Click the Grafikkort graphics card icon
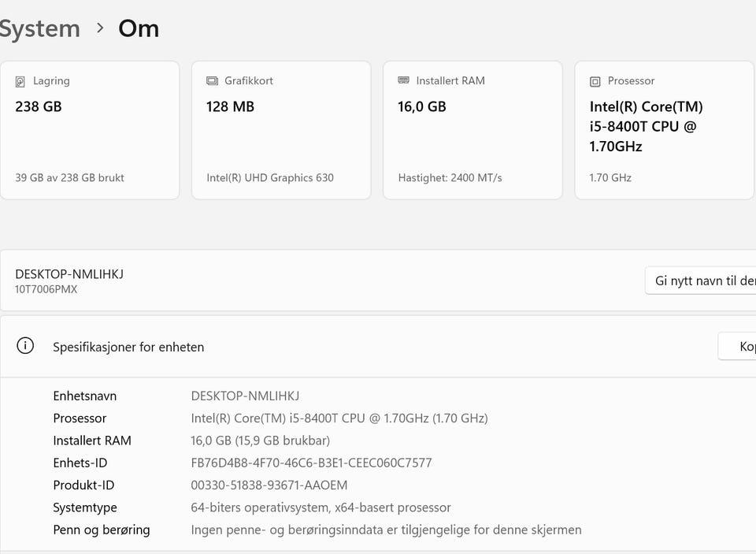 click(212, 80)
